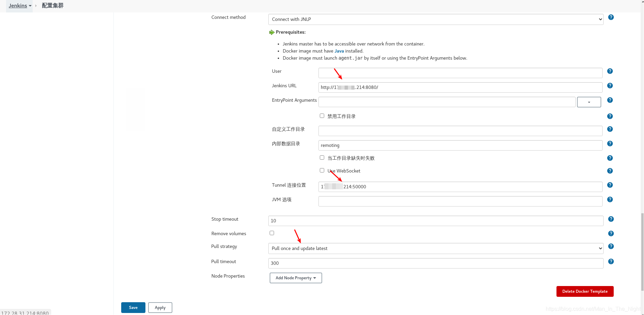Open help icon for 当工作目录缺失时失败
Screen dimensions: 644x315
(610, 158)
